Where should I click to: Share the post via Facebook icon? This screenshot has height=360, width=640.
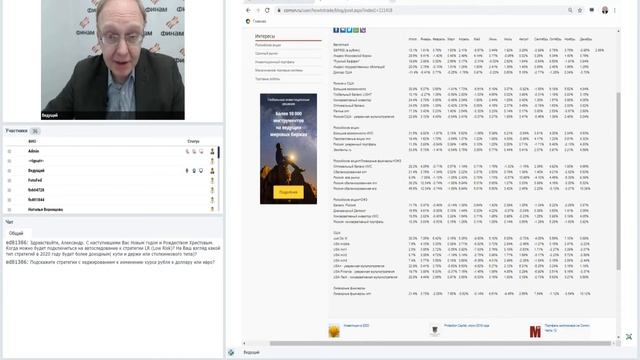(x=336, y=30)
